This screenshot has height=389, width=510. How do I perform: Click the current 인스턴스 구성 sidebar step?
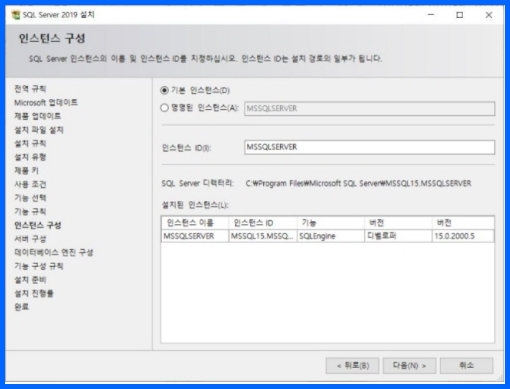coord(38,225)
